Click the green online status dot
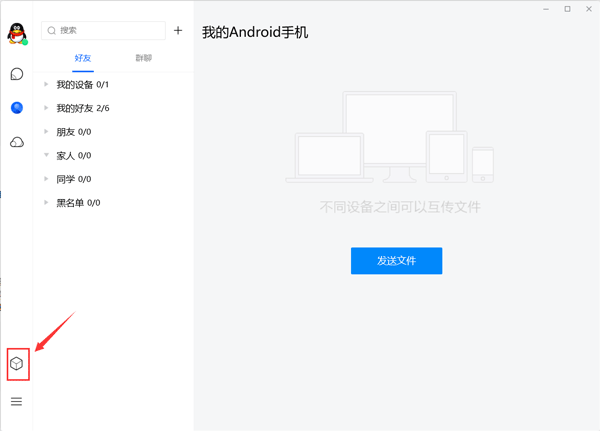 (x=24, y=42)
